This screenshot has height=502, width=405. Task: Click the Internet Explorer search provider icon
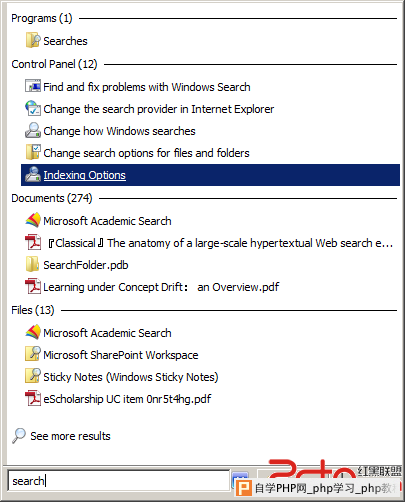coord(33,108)
